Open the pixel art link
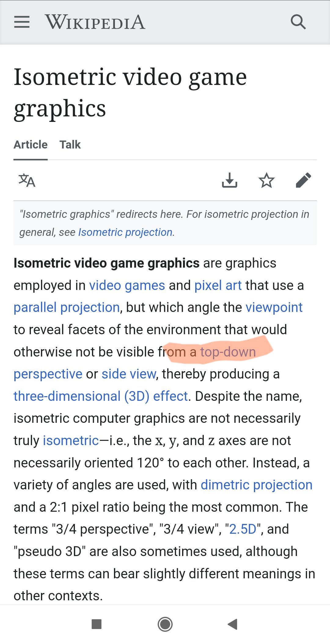Image resolution: width=330 pixels, height=644 pixels. [218, 285]
